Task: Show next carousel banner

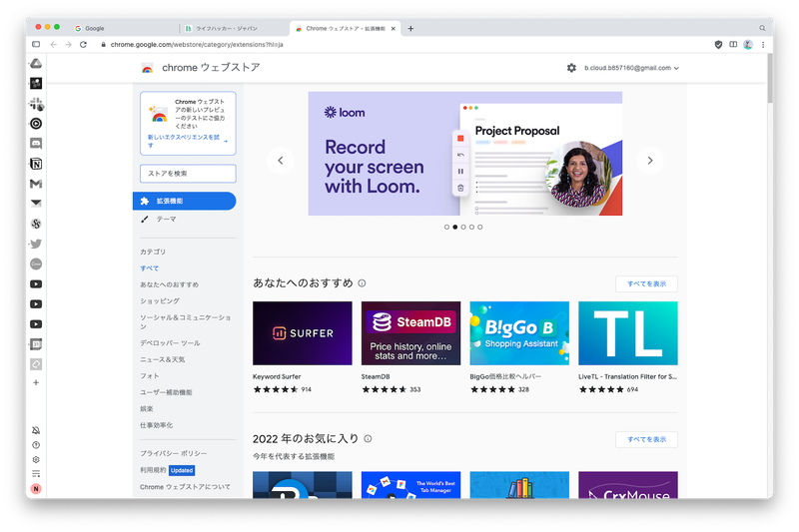Action: 650,161
